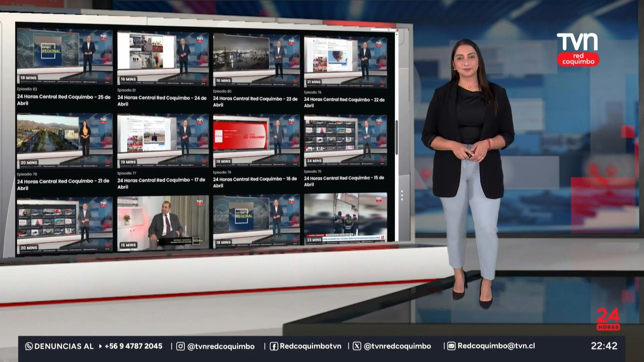Click the 'Episodio 75' label
This screenshot has width=644, height=362.
tap(313, 171)
